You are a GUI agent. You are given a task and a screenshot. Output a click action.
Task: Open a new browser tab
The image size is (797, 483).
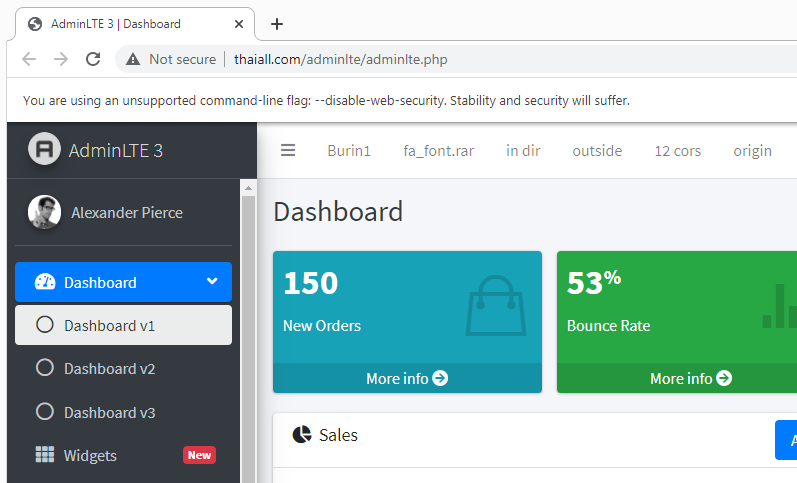(277, 24)
